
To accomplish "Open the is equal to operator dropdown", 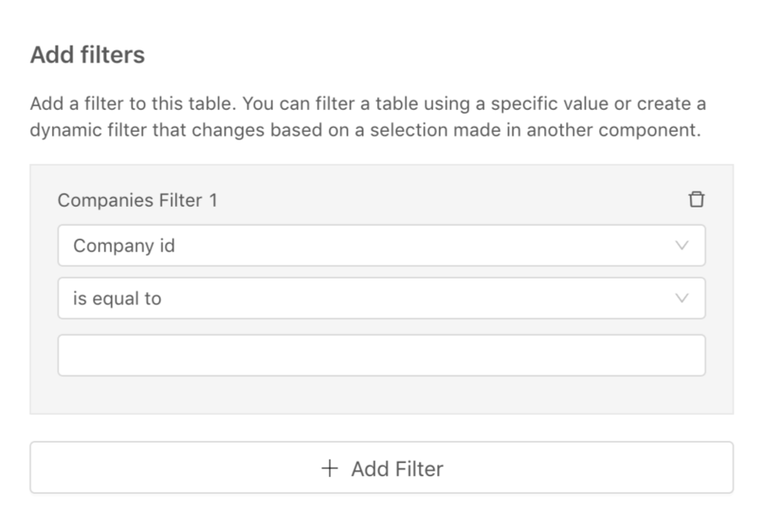I will [x=381, y=298].
